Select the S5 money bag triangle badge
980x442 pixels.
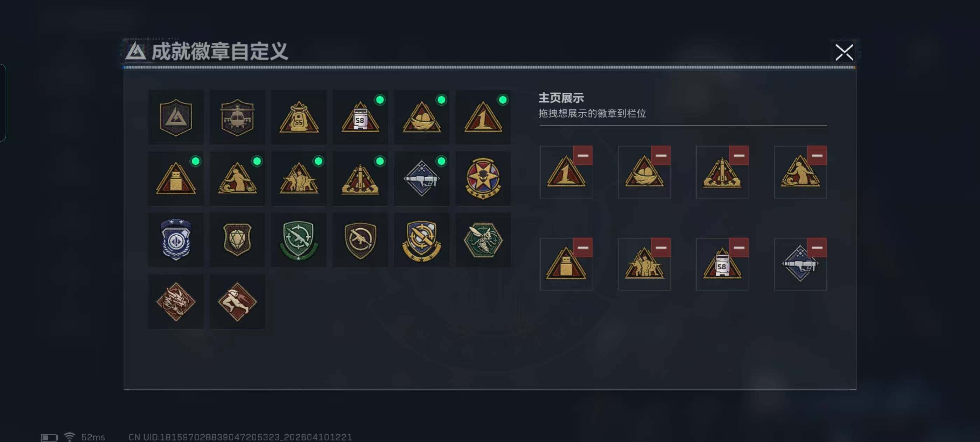click(299, 117)
